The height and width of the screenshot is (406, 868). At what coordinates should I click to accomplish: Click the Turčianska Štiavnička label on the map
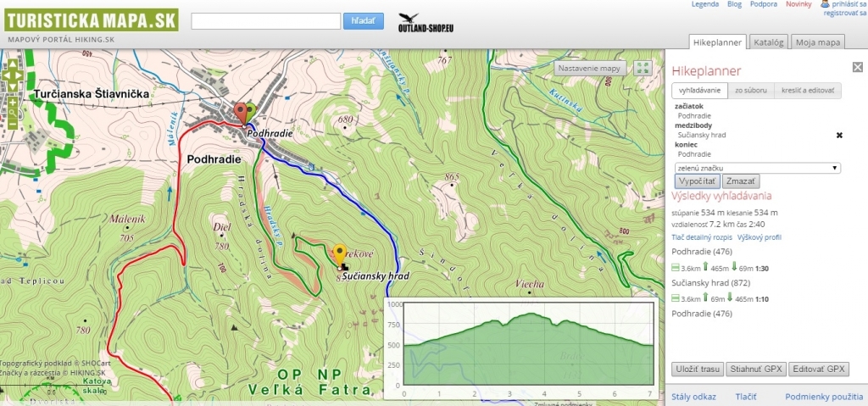pyautogui.click(x=92, y=94)
